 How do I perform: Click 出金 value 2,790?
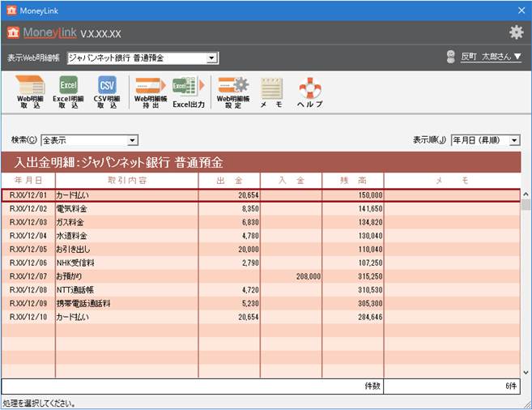pos(250,263)
